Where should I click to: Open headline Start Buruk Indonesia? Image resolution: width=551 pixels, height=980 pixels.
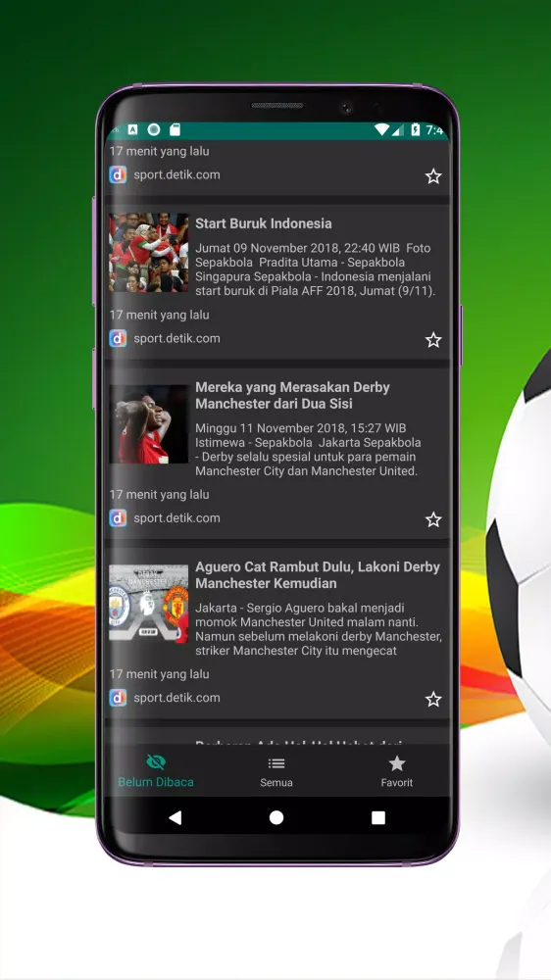264,223
